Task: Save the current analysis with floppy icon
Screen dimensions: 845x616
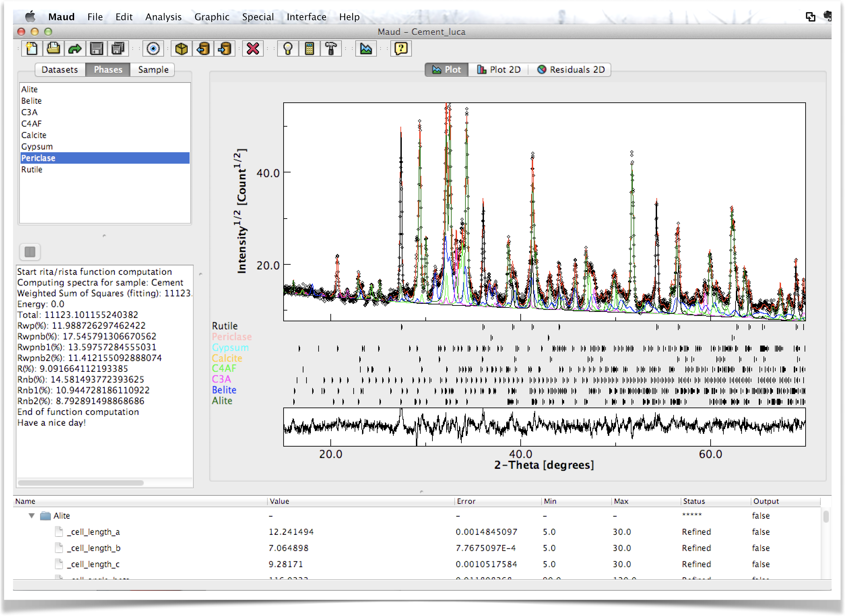Action: pyautogui.click(x=96, y=49)
